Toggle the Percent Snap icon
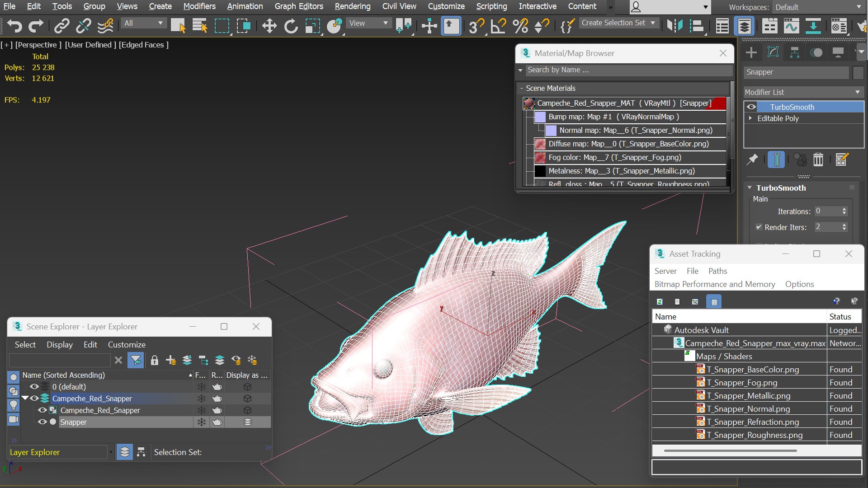The height and width of the screenshot is (488, 868). click(x=520, y=26)
